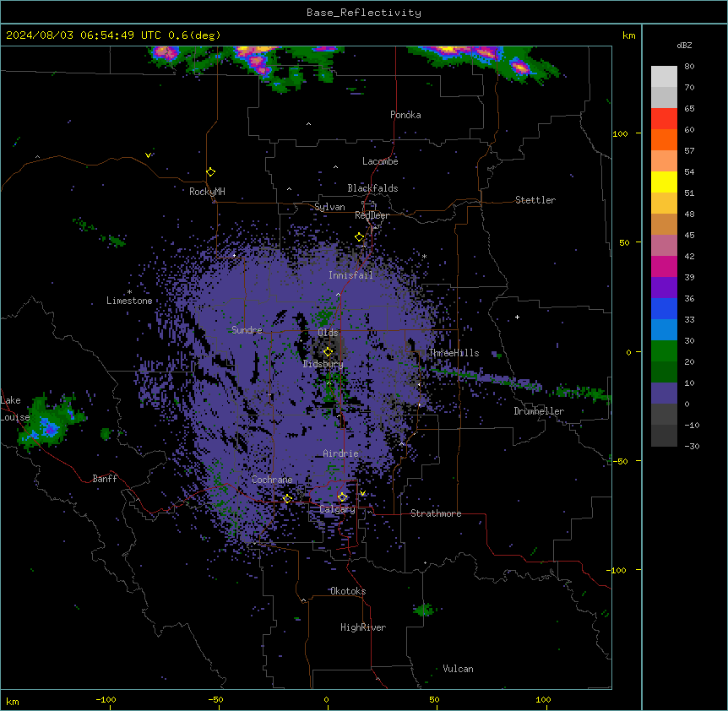Click the RedDeer city label

[372, 215]
